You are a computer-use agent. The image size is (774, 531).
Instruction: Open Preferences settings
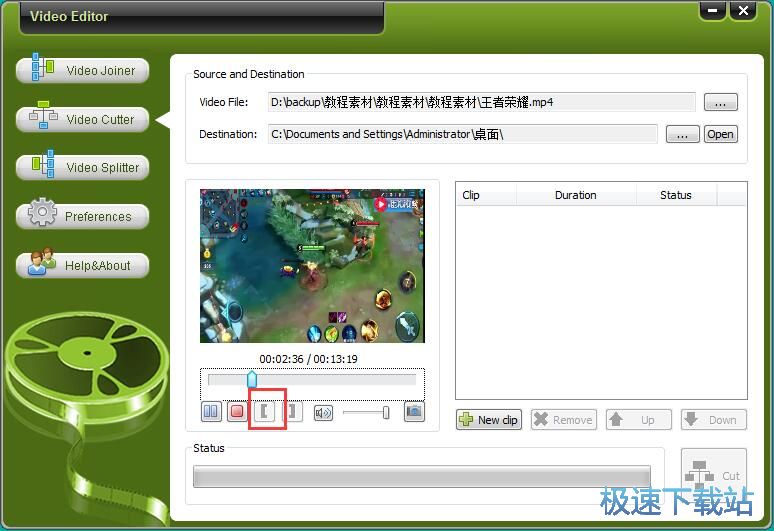point(82,217)
